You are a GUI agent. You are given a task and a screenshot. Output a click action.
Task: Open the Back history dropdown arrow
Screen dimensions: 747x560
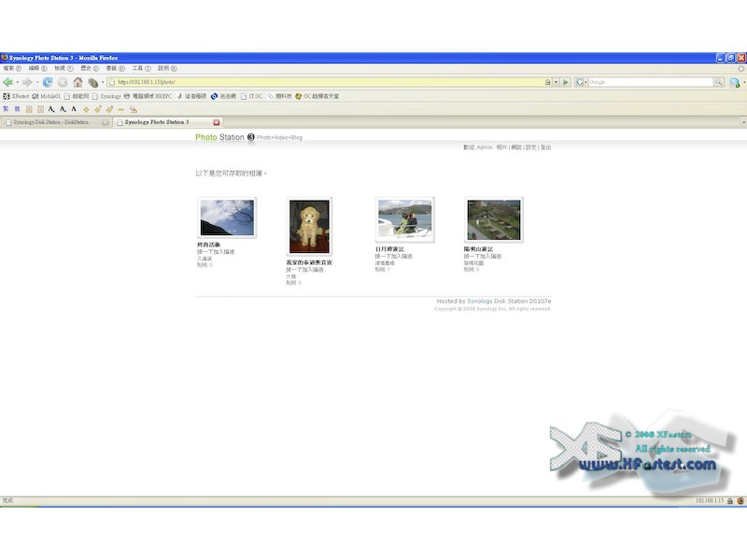pyautogui.click(x=17, y=82)
